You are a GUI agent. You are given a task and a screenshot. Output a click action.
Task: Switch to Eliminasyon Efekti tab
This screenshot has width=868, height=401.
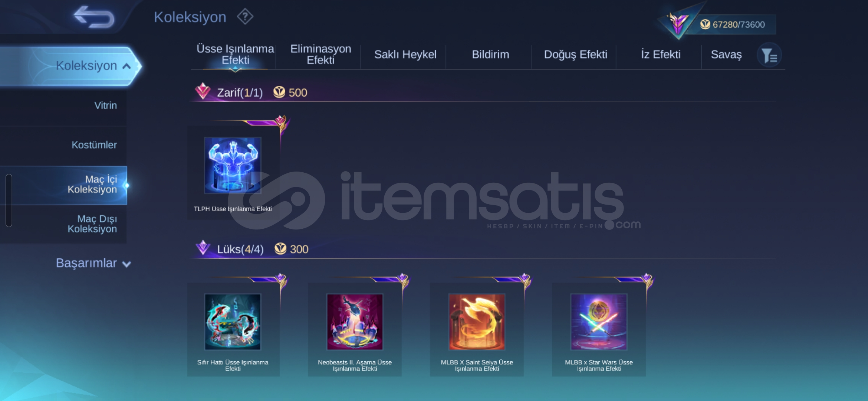click(x=320, y=54)
